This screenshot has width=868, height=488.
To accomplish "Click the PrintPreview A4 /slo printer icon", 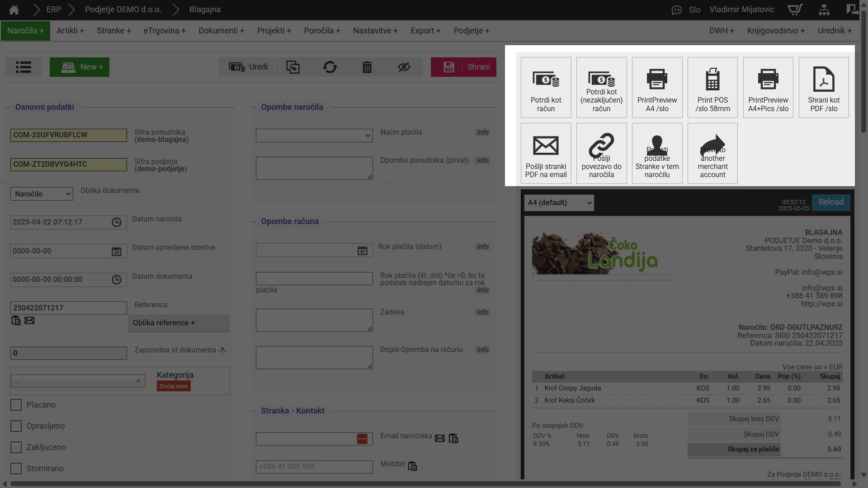I will coord(657,80).
